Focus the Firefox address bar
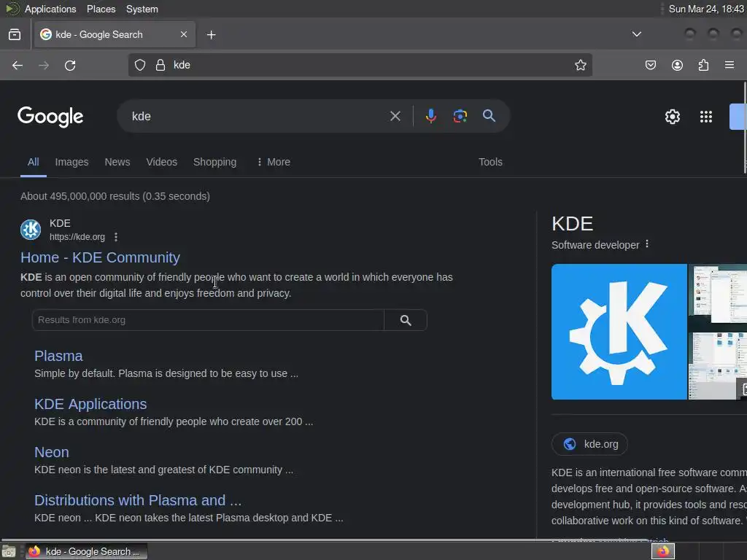The width and height of the screenshot is (747, 560). tap(360, 65)
